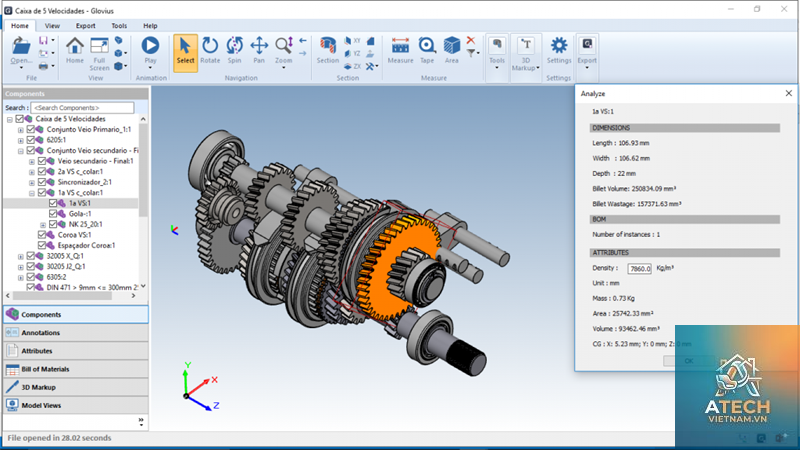Activate the Select tool
Viewport: 800px width, 450px height.
point(185,53)
